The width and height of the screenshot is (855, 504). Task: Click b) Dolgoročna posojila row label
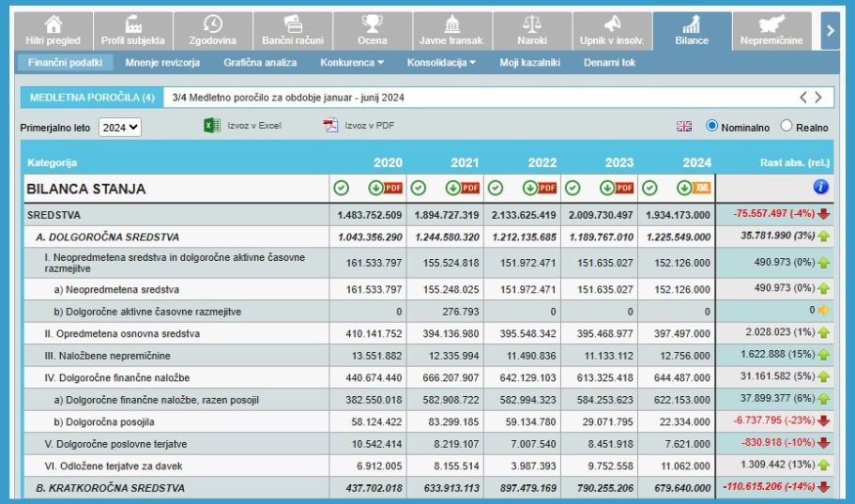point(103,421)
